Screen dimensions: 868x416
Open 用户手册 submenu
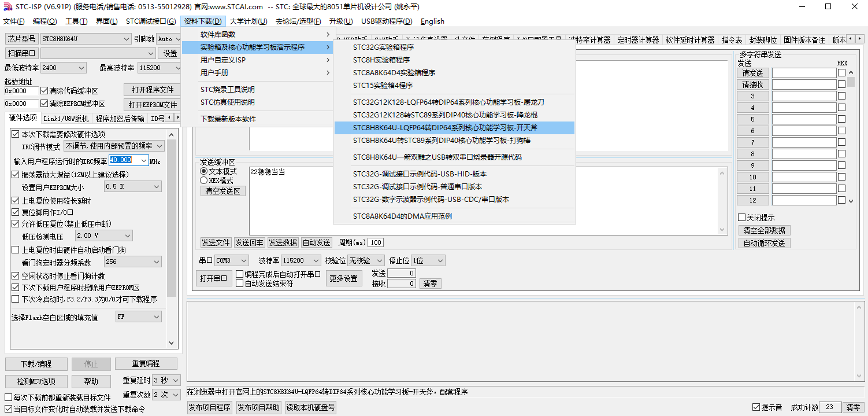[257, 73]
